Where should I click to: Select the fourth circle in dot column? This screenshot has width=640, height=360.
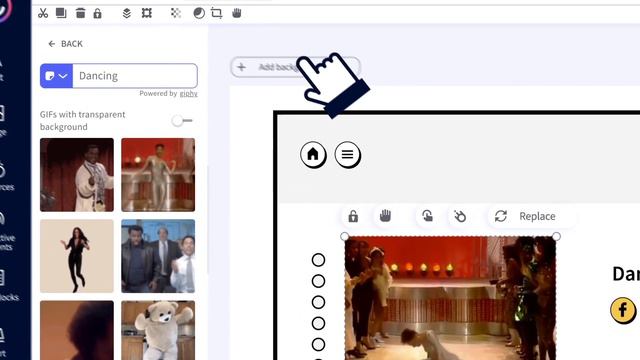[318, 324]
